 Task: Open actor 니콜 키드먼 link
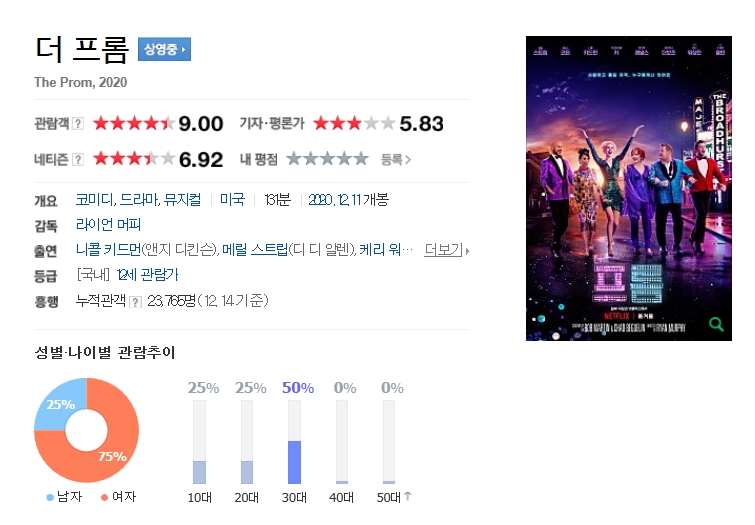pos(108,249)
